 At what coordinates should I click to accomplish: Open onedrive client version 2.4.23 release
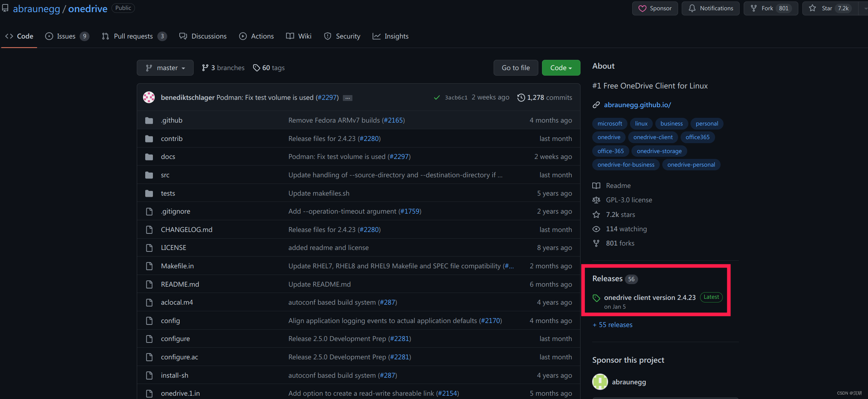tap(650, 298)
